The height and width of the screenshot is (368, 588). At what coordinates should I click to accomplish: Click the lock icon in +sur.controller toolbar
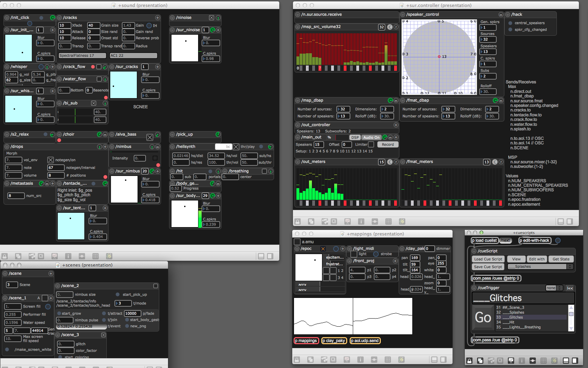[297, 222]
